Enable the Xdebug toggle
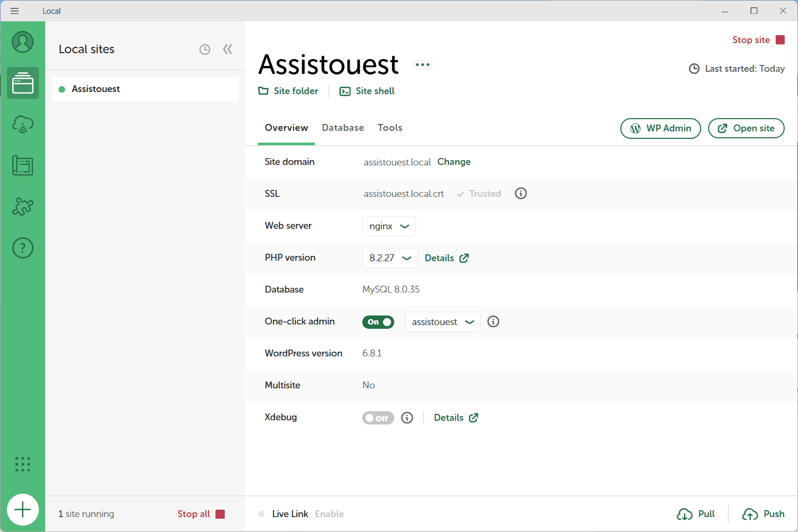798x532 pixels. click(x=378, y=418)
